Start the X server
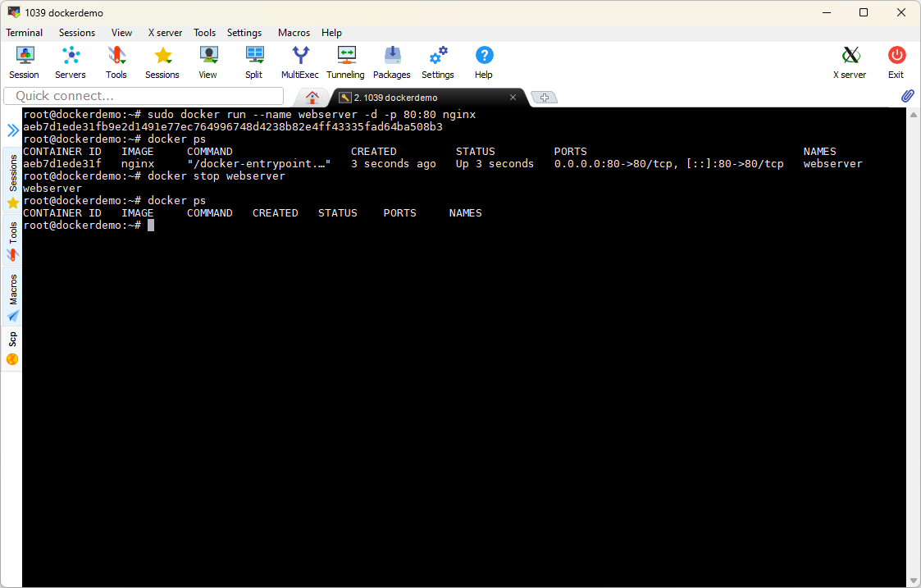Screen dimensions: 921x588 click(850, 62)
